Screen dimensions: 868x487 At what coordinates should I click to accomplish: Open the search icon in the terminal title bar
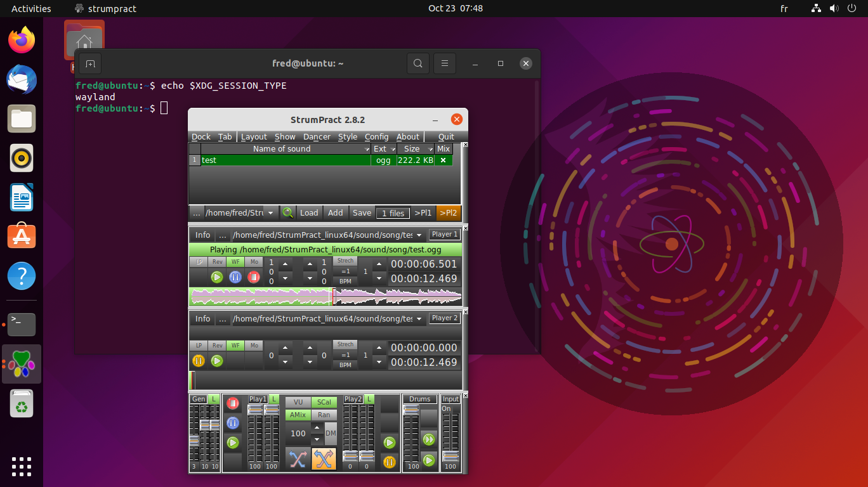click(x=418, y=63)
